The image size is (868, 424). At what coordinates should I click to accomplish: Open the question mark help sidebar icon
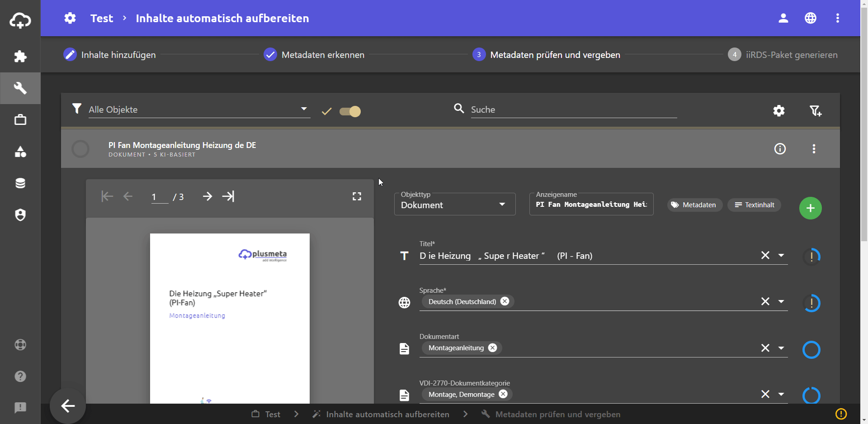tap(20, 376)
